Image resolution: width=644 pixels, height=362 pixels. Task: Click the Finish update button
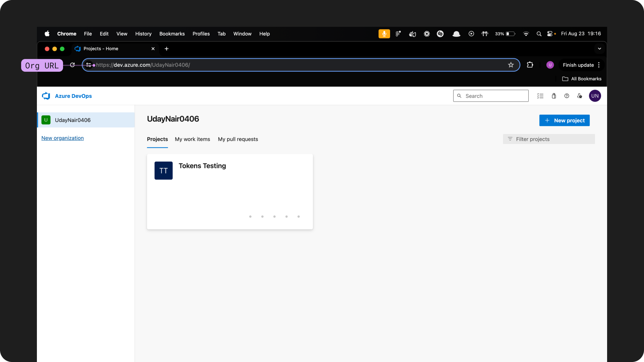578,65
